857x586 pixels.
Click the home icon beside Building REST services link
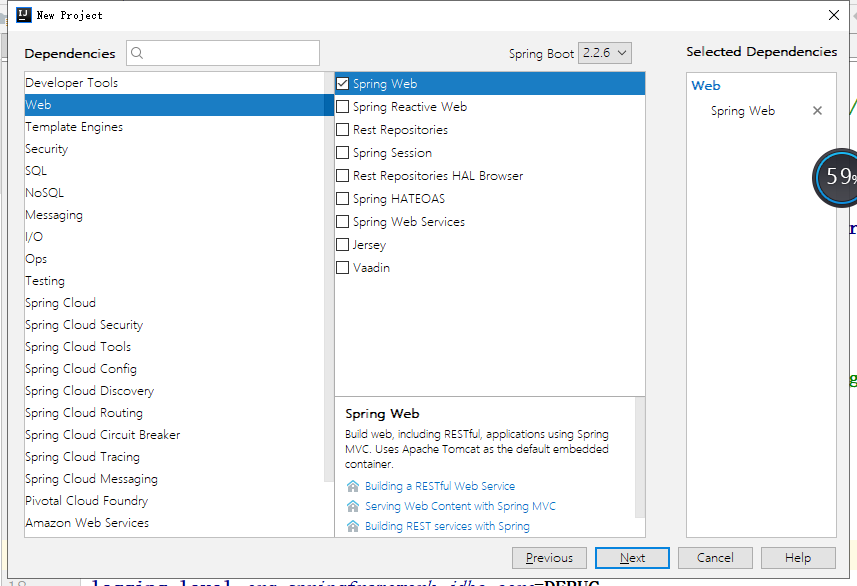[351, 525]
